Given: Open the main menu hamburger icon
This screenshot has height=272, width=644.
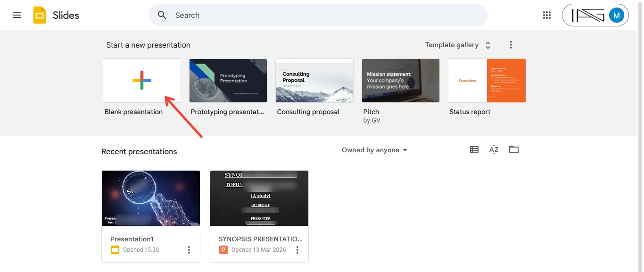Looking at the screenshot, I should point(17,15).
